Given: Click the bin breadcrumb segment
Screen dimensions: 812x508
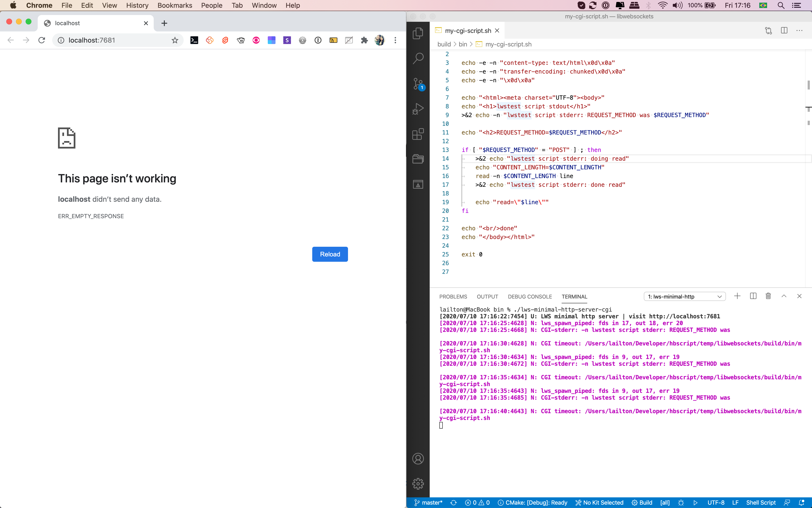Looking at the screenshot, I should pyautogui.click(x=463, y=44).
